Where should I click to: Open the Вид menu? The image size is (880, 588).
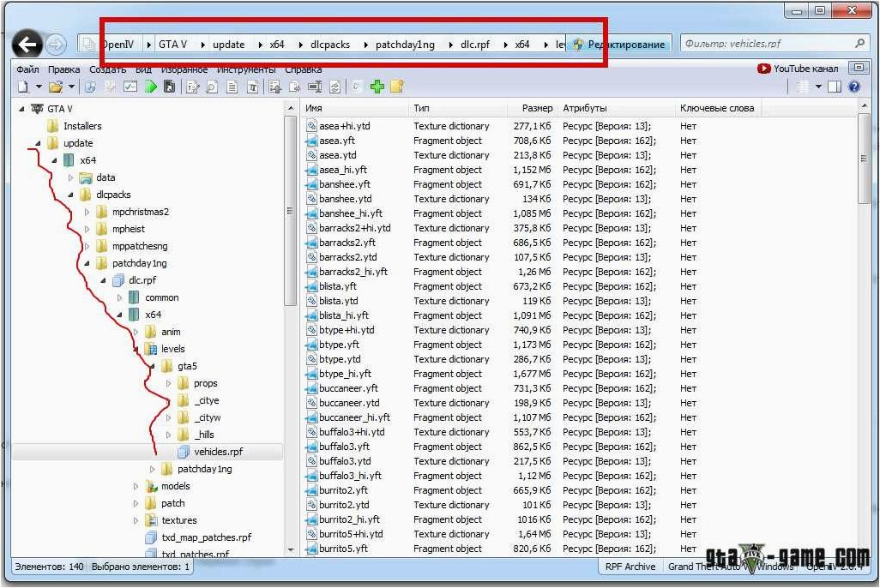point(144,69)
